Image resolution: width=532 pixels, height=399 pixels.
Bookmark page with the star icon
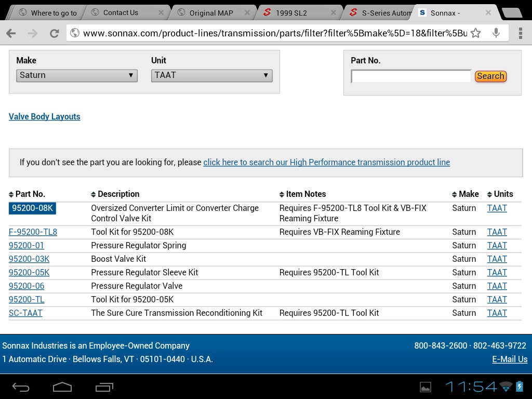pyautogui.click(x=476, y=33)
